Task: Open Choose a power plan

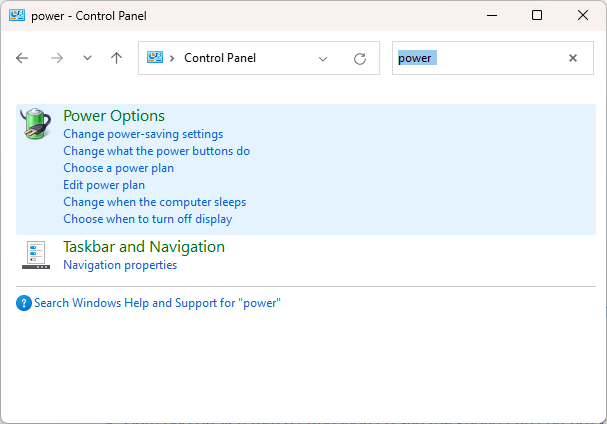Action: click(x=118, y=168)
